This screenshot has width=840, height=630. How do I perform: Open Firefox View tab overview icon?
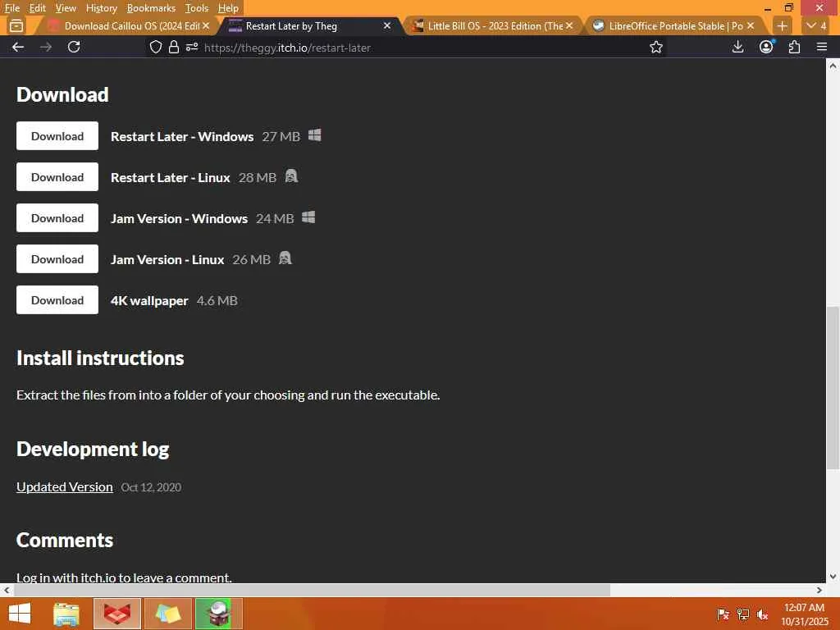tap(16, 25)
